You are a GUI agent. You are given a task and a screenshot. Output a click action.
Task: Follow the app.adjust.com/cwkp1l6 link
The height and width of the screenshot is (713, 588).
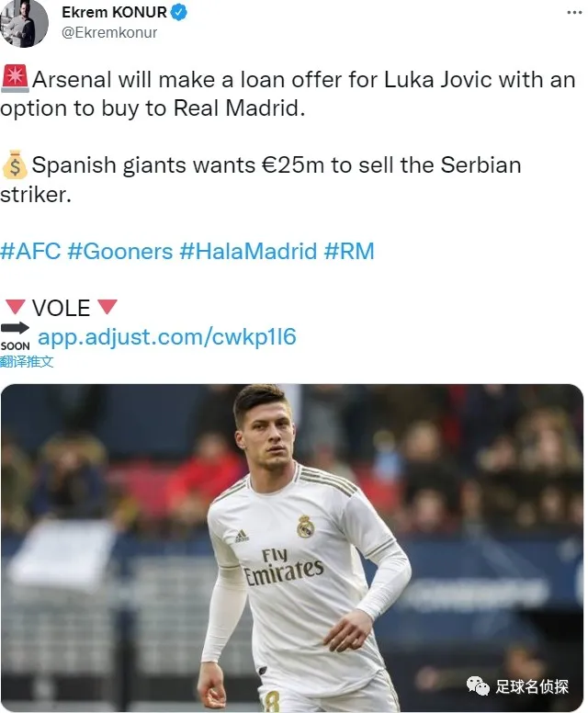pos(167,337)
